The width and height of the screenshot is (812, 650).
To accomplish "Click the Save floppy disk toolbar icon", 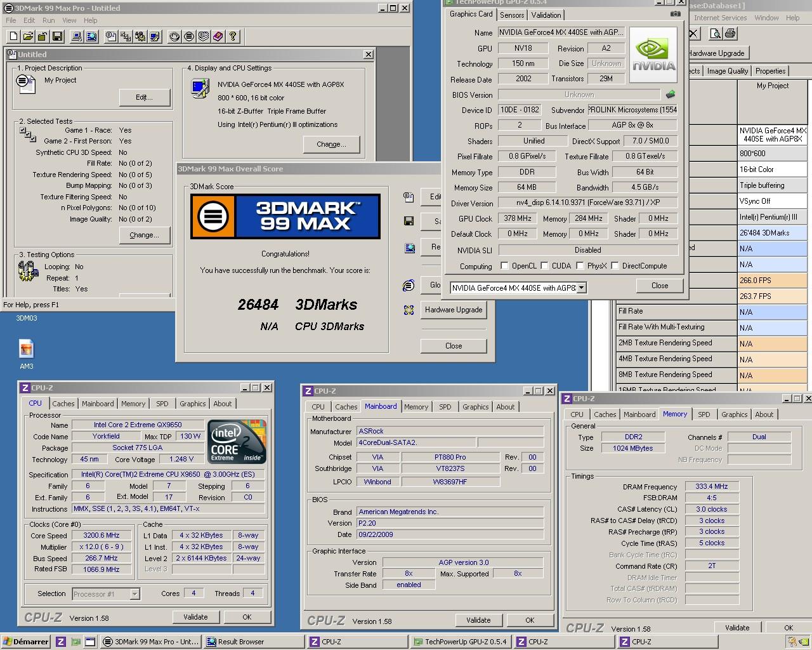I will 57,37.
